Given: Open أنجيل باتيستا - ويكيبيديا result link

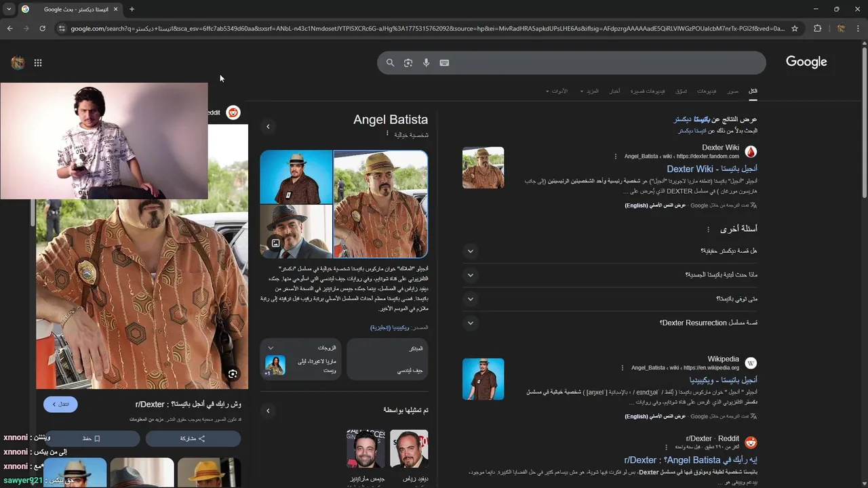Looking at the screenshot, I should (723, 380).
